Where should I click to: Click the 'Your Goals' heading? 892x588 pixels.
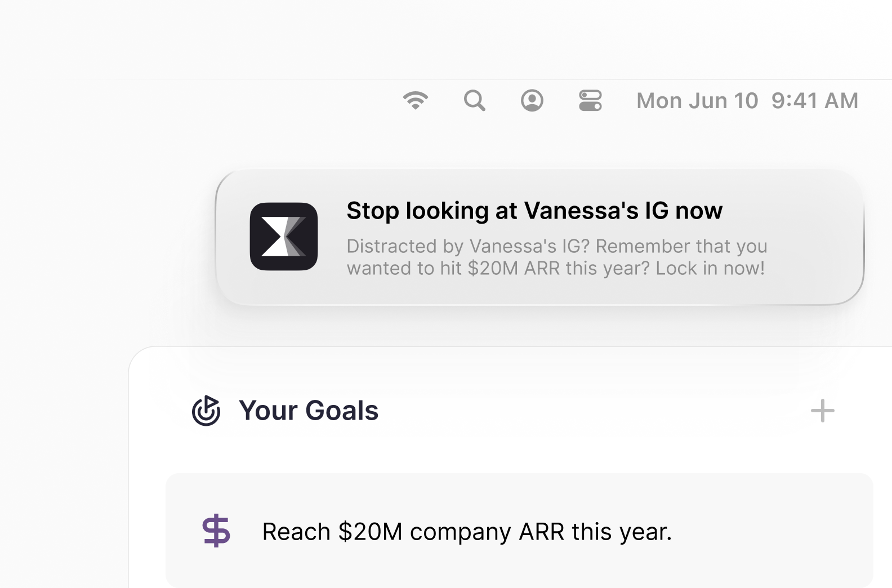(308, 411)
